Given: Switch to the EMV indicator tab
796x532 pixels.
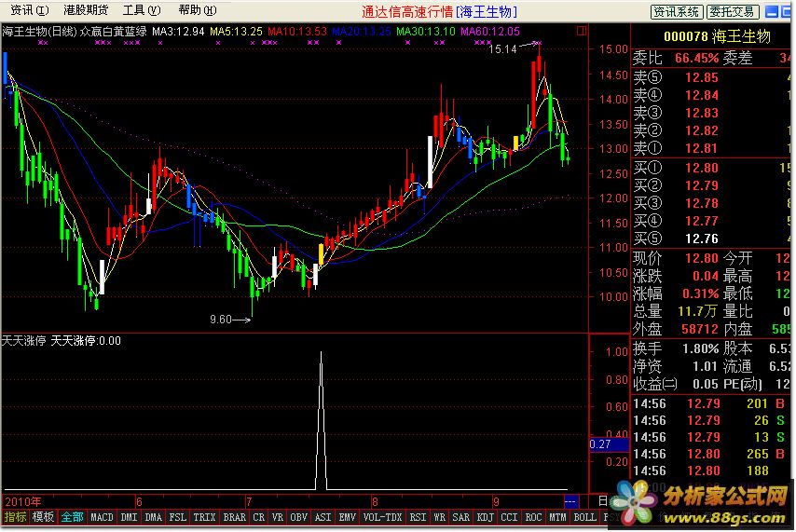Looking at the screenshot, I should point(347,517).
